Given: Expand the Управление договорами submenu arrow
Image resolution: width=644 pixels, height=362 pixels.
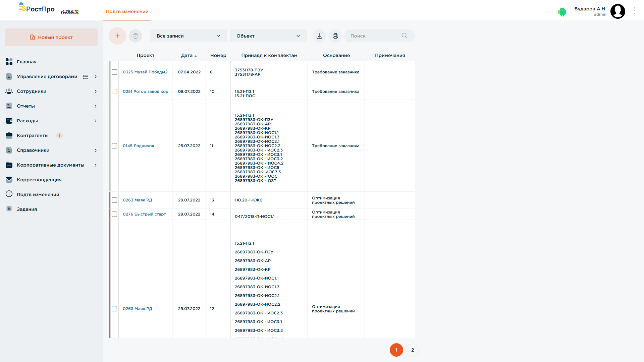Looking at the screenshot, I should click(x=96, y=77).
